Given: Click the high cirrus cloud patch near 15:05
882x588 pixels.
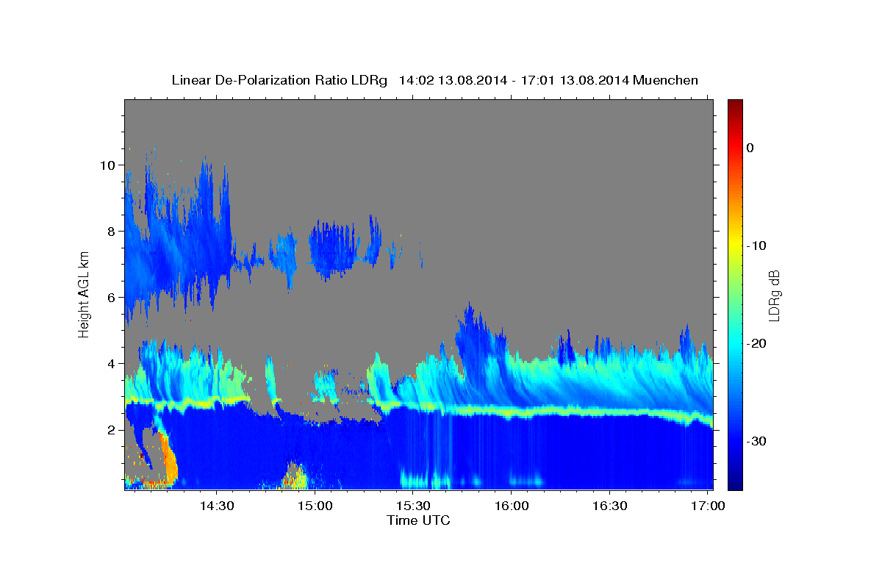Looking at the screenshot, I should [333, 247].
